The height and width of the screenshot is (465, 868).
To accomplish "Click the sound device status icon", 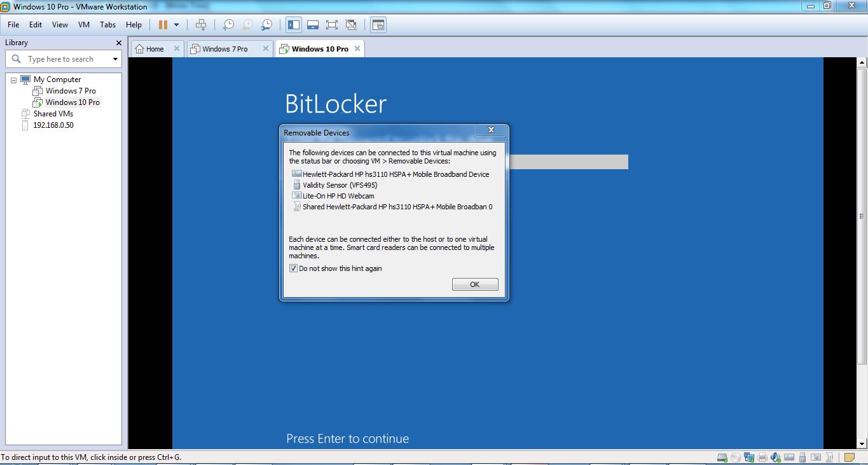I will tap(775, 457).
